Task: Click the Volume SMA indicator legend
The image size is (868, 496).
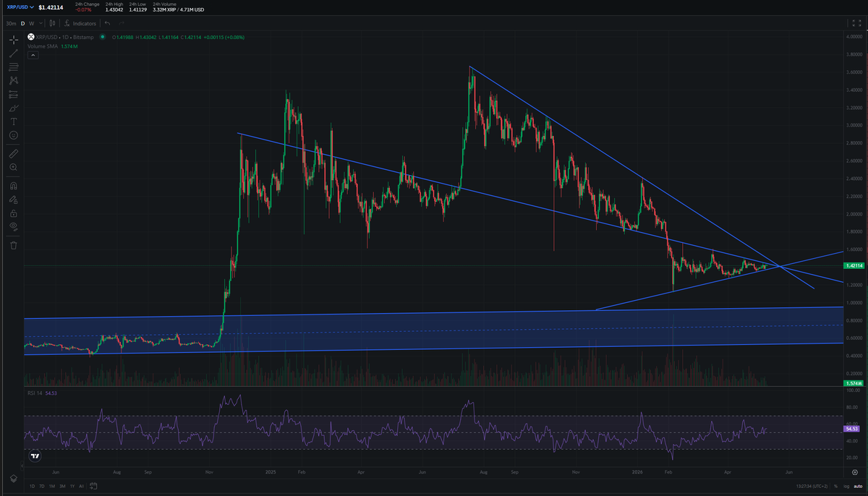Action: [53, 46]
